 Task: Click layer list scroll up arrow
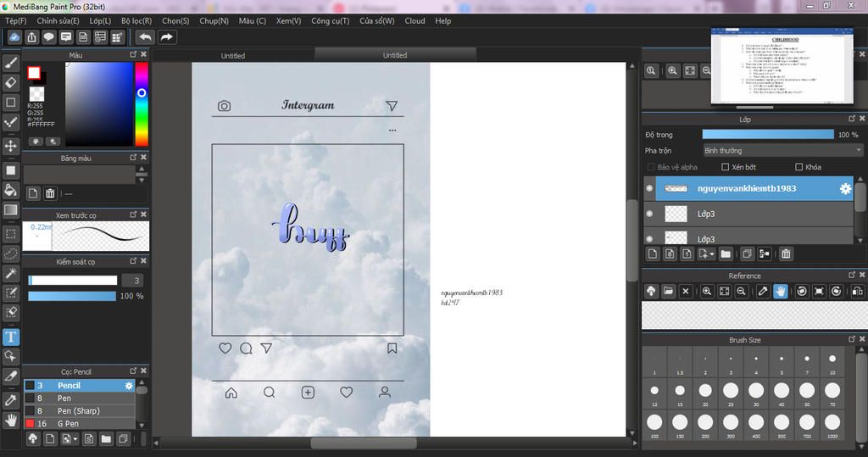(860, 180)
